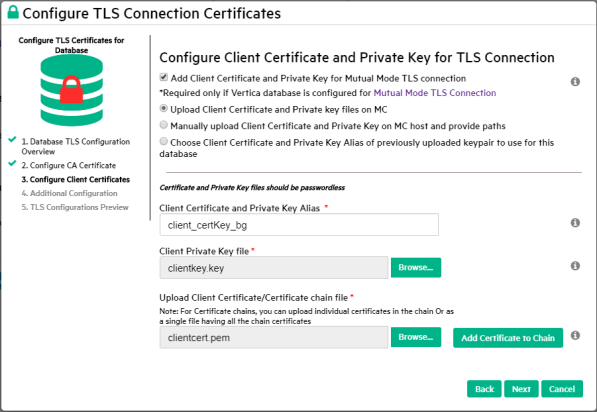Viewport: 597px width, 412px height.
Task: Click info icon next to Add Certificate to Chain
Action: tap(575, 335)
